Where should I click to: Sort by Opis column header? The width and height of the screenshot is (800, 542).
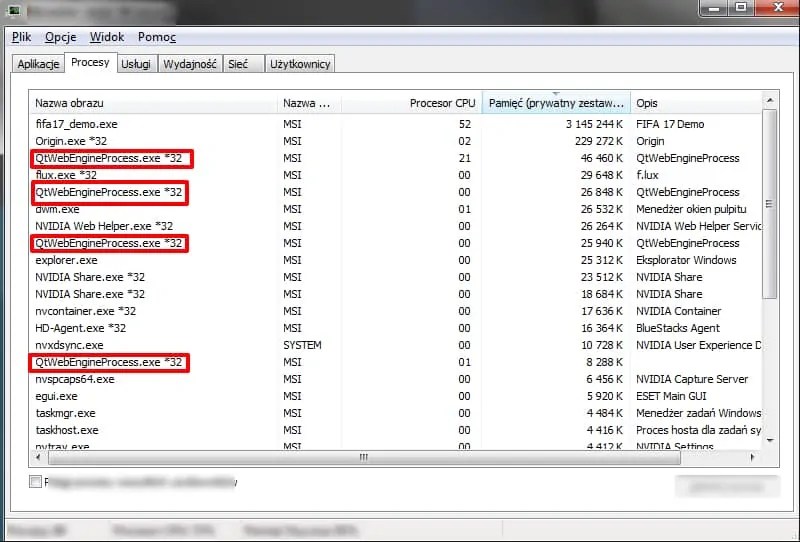(696, 103)
